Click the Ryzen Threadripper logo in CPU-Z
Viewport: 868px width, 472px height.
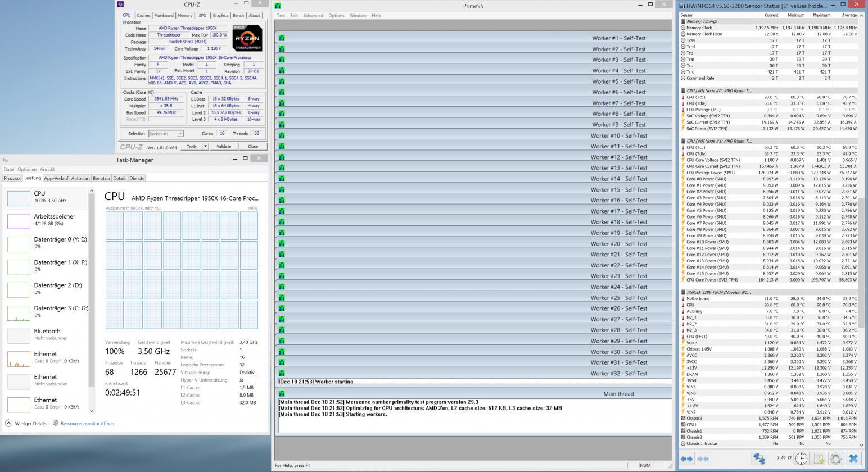247,38
